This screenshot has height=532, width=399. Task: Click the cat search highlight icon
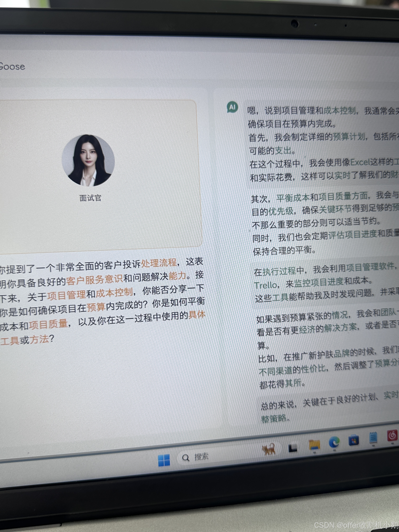pos(269,449)
